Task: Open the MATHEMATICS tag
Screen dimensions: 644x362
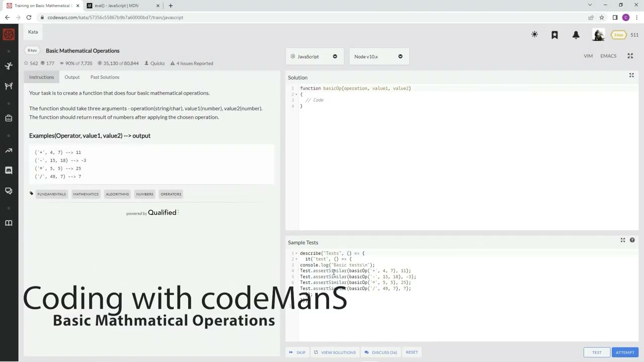Action: [x=86, y=194]
